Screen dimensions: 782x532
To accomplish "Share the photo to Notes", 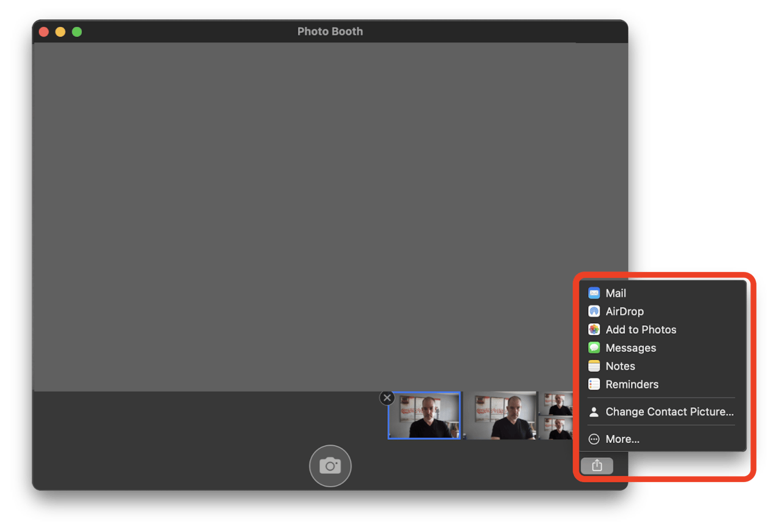I will coord(662,366).
